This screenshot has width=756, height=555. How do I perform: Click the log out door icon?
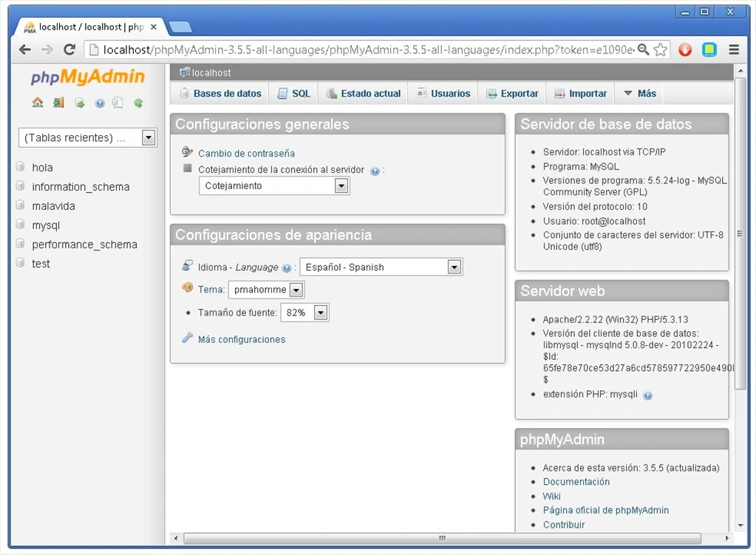[58, 102]
